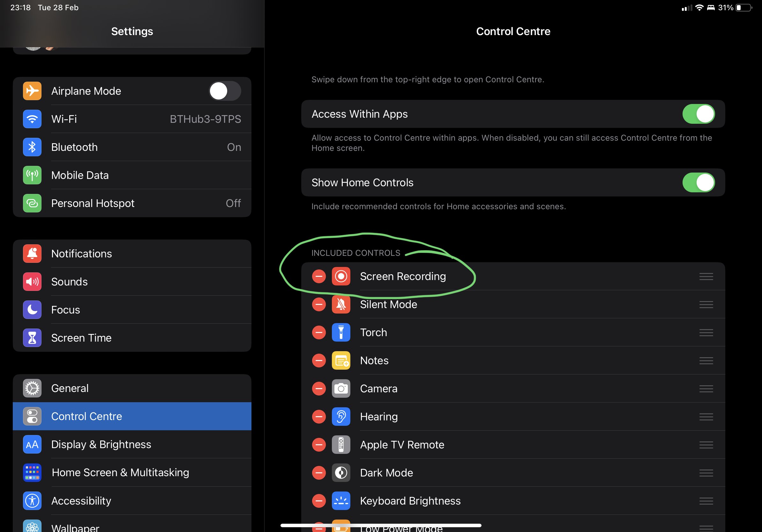
Task: Tap reorder handle for Camera
Action: (x=706, y=388)
